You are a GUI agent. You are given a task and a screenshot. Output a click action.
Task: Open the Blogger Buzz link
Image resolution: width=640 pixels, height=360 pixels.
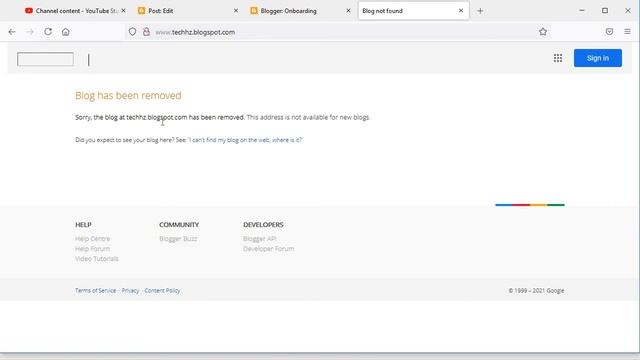coord(178,239)
